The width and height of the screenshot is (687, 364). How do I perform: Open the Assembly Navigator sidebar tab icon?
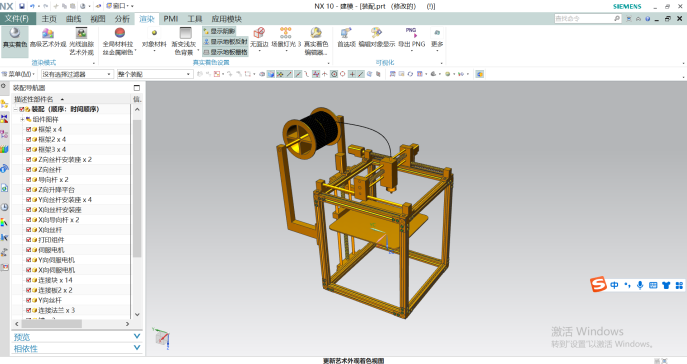tap(4, 104)
